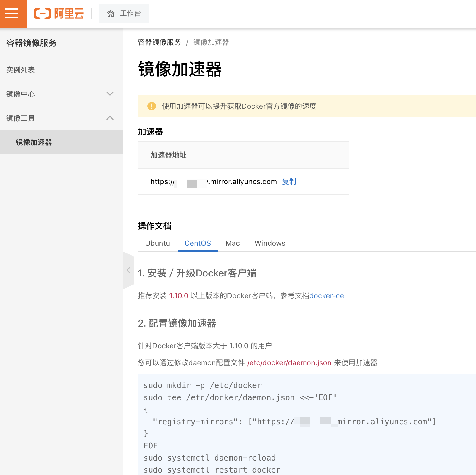Click the 镜像加速器 page heading
The image size is (476, 475).
[180, 69]
